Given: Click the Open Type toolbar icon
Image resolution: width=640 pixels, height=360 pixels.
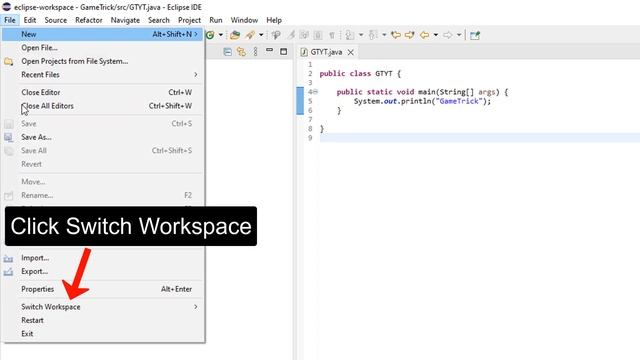Looking at the screenshot, I should coord(235,35).
